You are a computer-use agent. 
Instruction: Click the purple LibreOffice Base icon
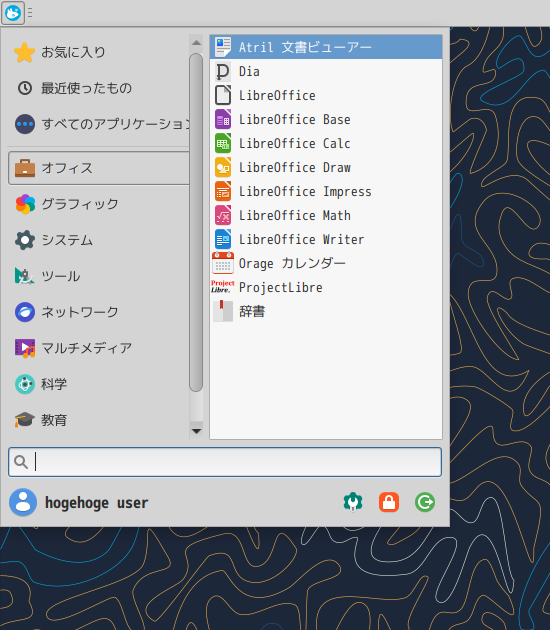coord(223,119)
